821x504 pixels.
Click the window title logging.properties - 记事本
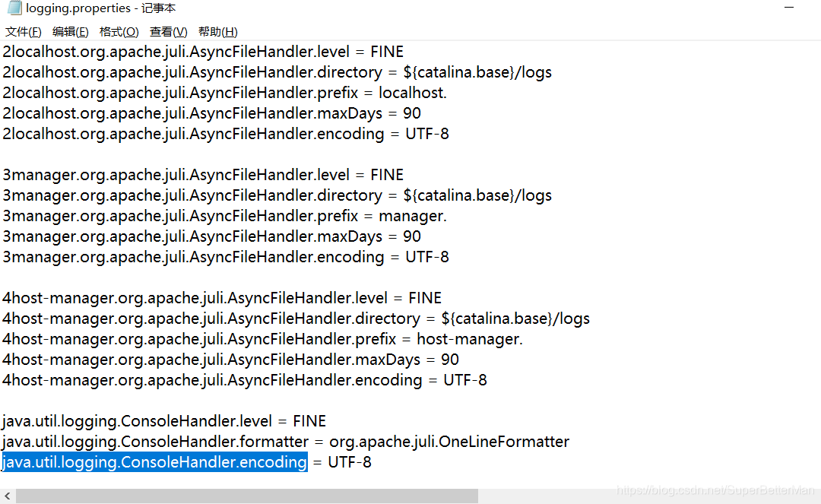click(100, 8)
